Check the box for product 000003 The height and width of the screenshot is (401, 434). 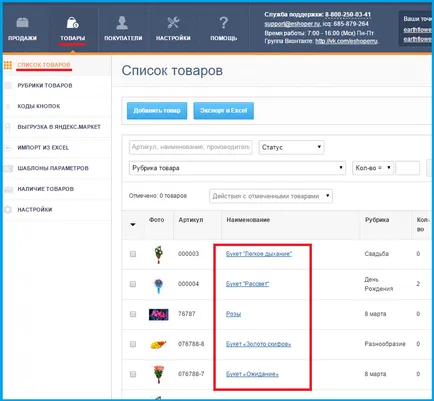click(x=133, y=254)
